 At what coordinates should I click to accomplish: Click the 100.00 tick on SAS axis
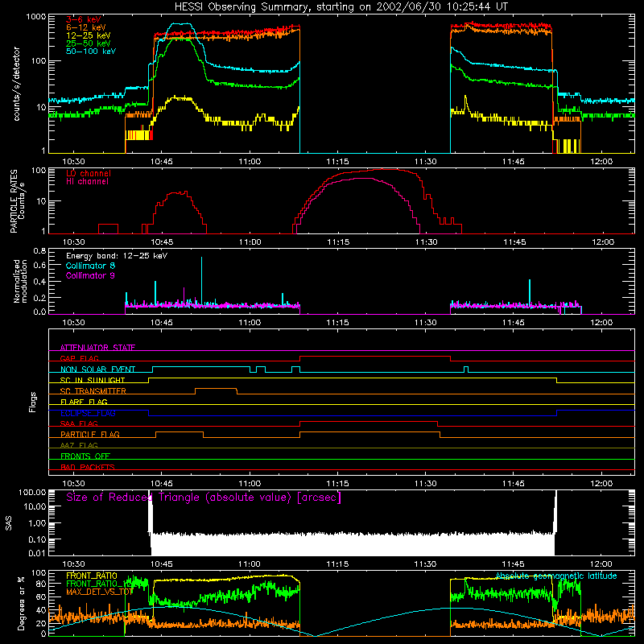pyautogui.click(x=32, y=492)
